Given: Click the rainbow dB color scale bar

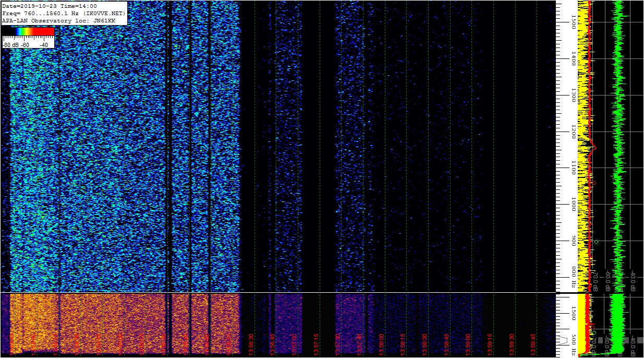Looking at the screenshot, I should 28,32.
